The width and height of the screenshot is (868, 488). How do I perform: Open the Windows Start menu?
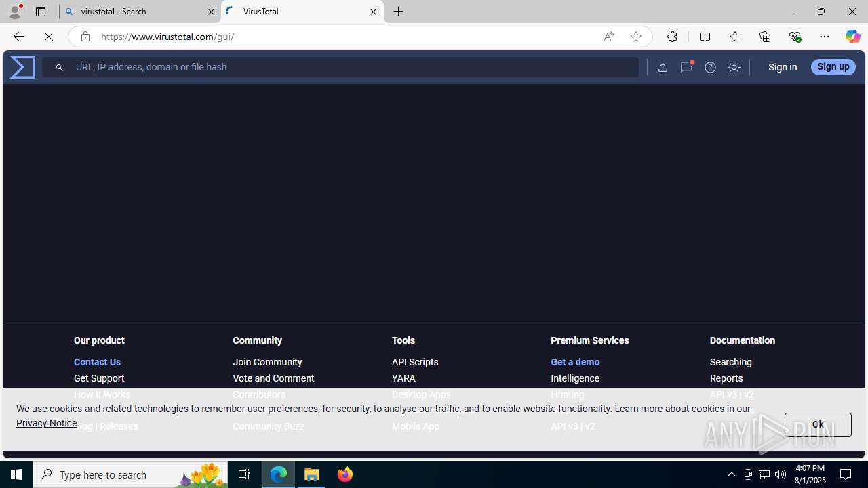click(16, 474)
